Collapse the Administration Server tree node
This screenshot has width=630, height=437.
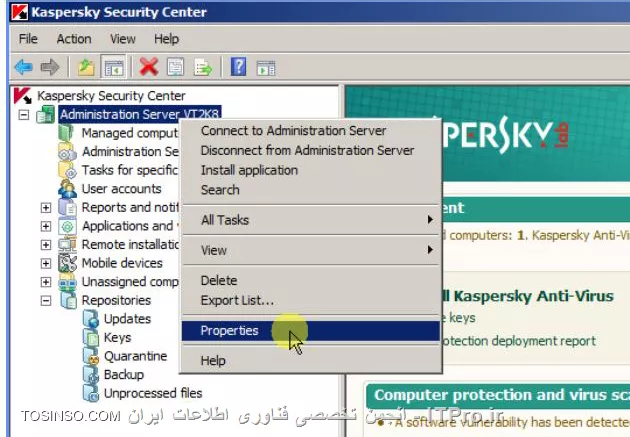pos(24,115)
